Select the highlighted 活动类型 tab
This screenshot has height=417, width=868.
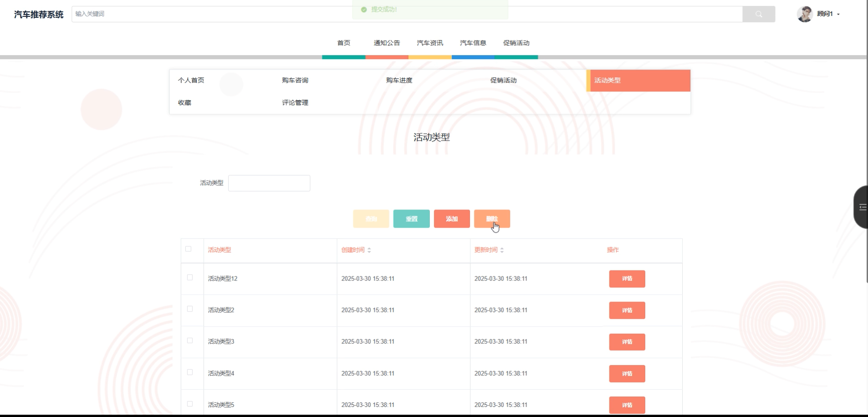click(638, 81)
